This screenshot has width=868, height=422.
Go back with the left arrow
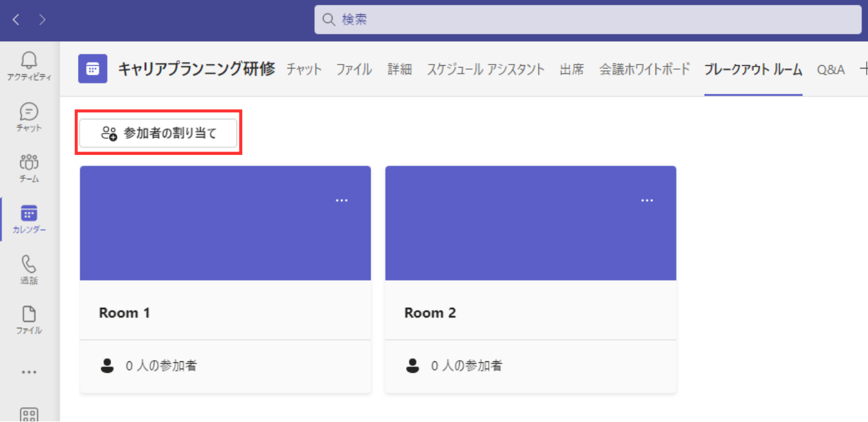tap(16, 20)
